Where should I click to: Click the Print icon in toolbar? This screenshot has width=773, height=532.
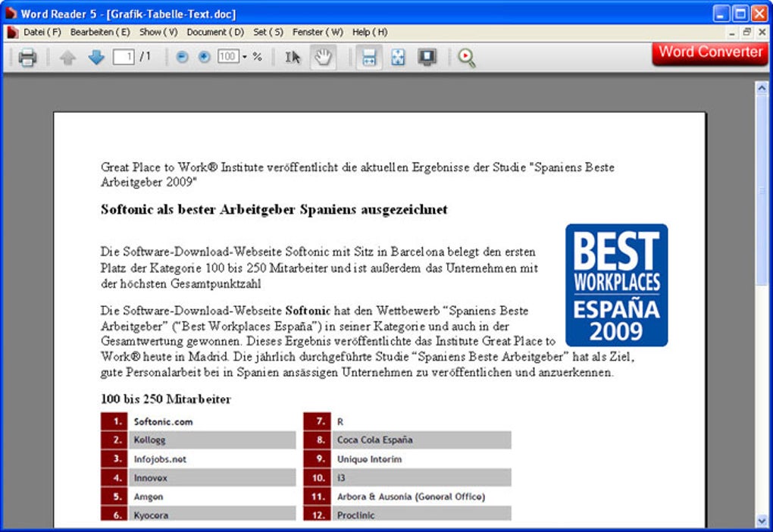pos(27,58)
